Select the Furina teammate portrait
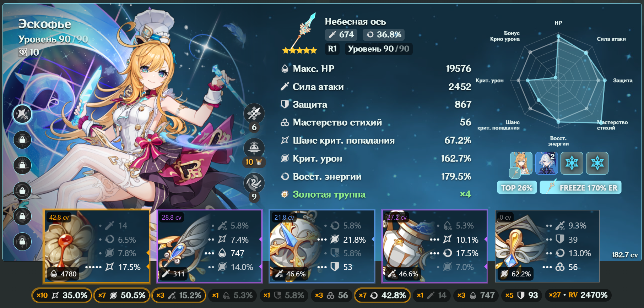 (x=547, y=163)
